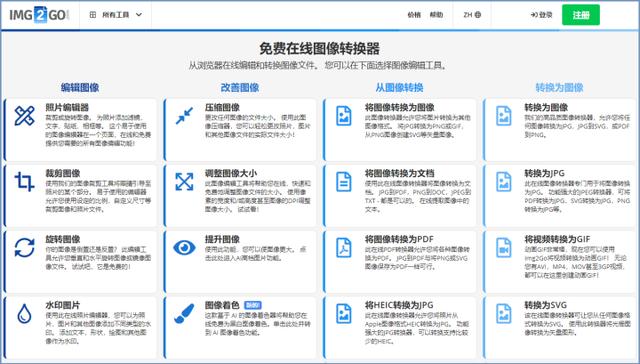
Task: Open the 提升图像 title link
Action: 222,239
